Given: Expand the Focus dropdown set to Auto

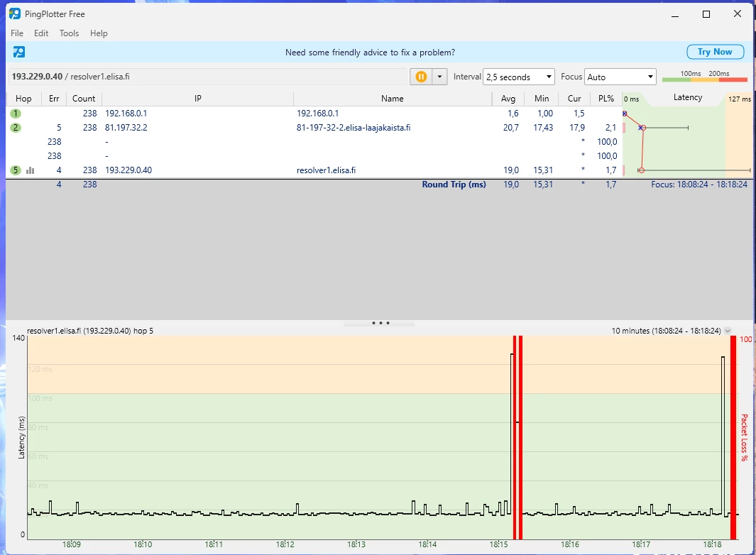Looking at the screenshot, I should tap(620, 77).
